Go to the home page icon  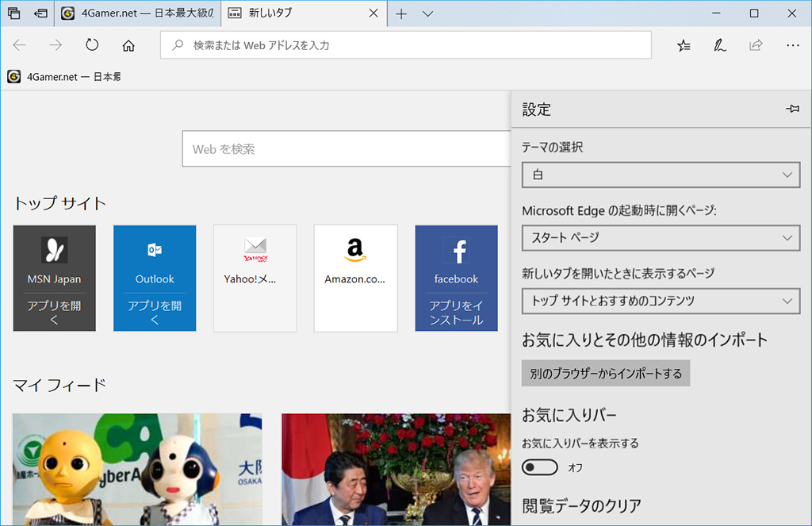tap(128, 45)
